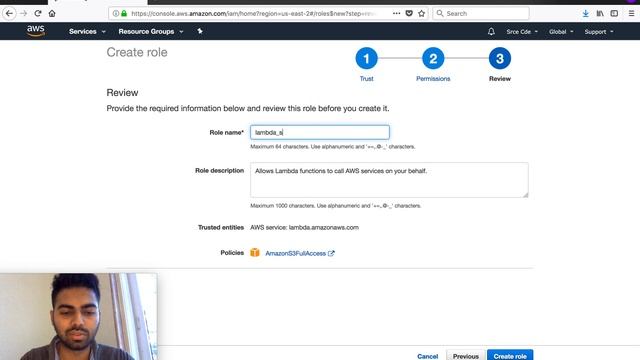Screen dimensions: 640x360
Task: Open the Firefox hamburger menu
Action: pos(631,13)
